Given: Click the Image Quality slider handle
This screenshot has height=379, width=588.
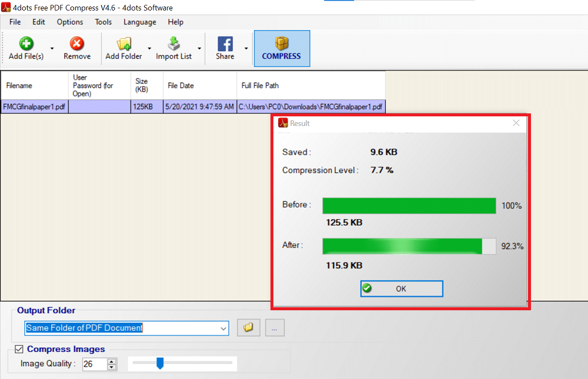Looking at the screenshot, I should (159, 364).
